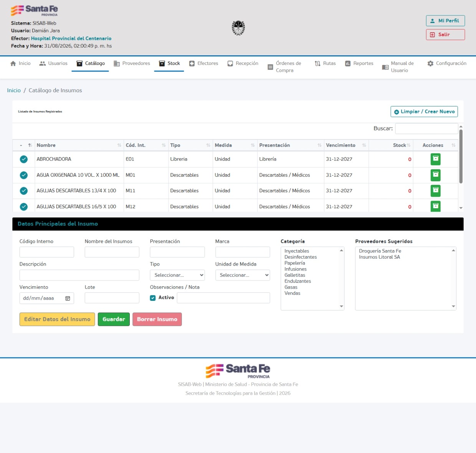
Task: Click the green action icon for AGUA OXIGENADA row
Action: [435, 175]
